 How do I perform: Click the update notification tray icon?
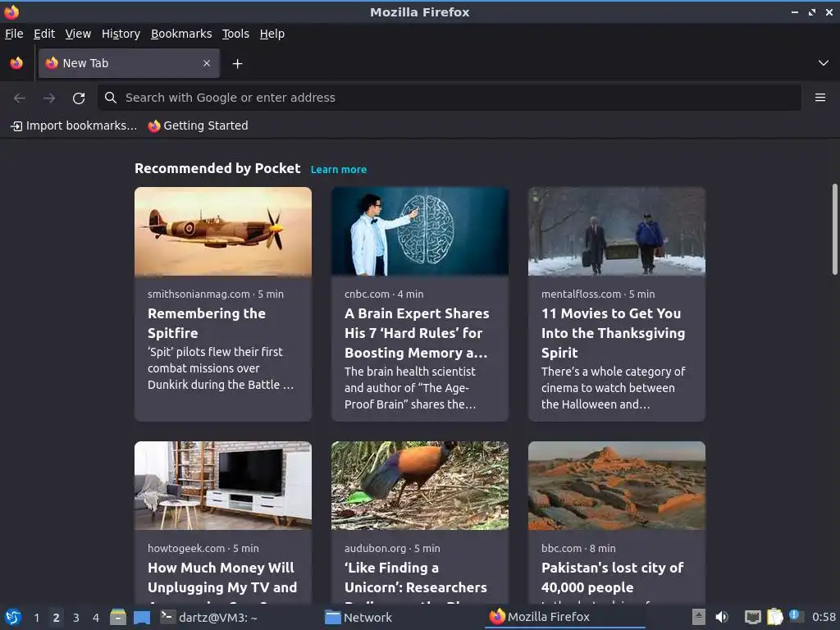point(796,616)
